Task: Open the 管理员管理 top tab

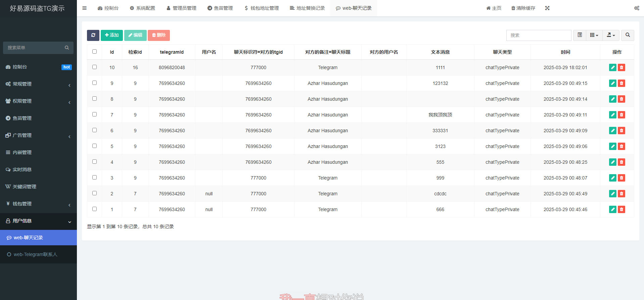Action: pos(181,8)
